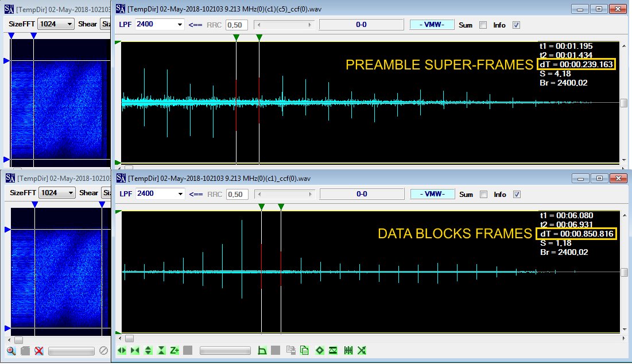Click the green vertical grid lines icon
This screenshot has height=364, width=632.
pyautogui.click(x=348, y=350)
